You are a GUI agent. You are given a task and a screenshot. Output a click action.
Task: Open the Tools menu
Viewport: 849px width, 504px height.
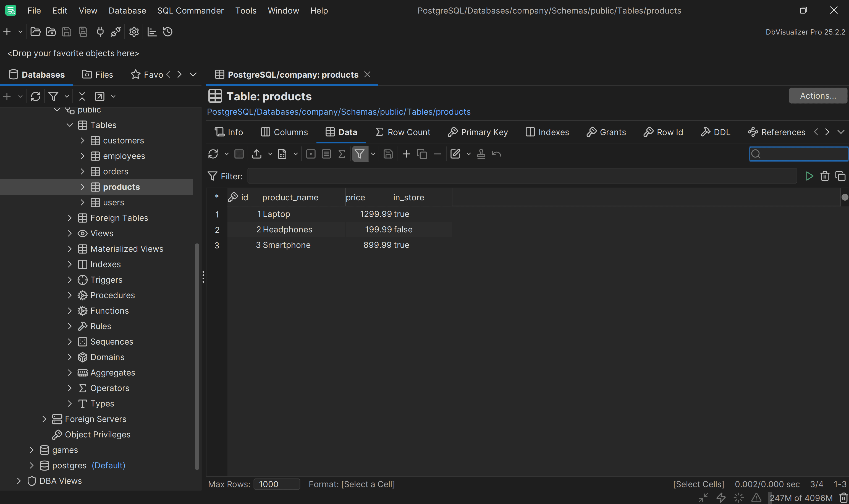point(246,11)
